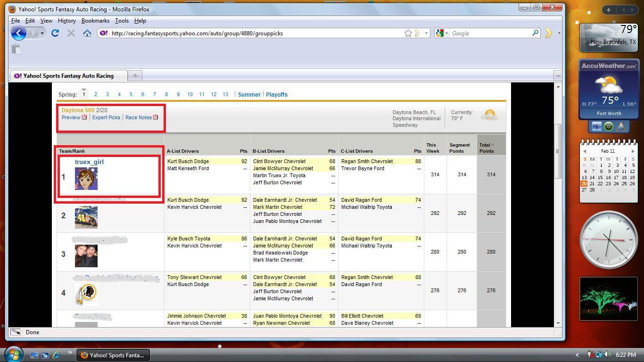Select Spring race 2
Image resolution: width=644 pixels, height=362 pixels.
tap(96, 94)
